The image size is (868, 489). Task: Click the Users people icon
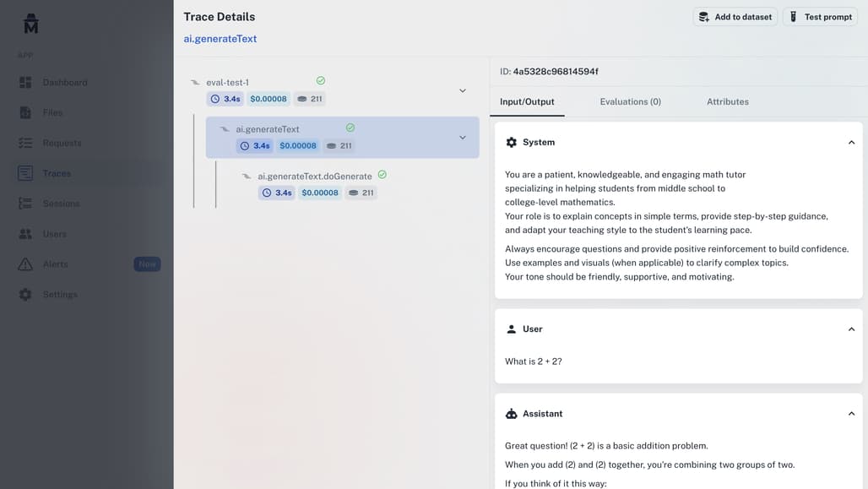tap(25, 234)
